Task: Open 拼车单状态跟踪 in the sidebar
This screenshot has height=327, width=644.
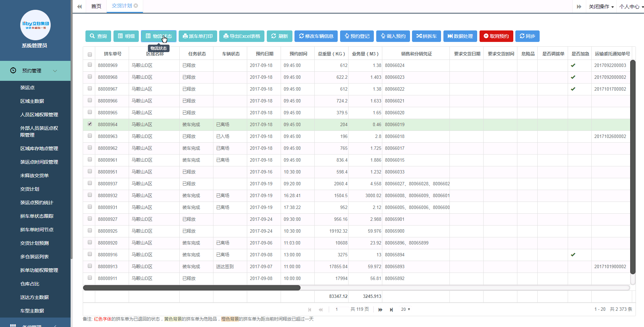Action: click(37, 216)
